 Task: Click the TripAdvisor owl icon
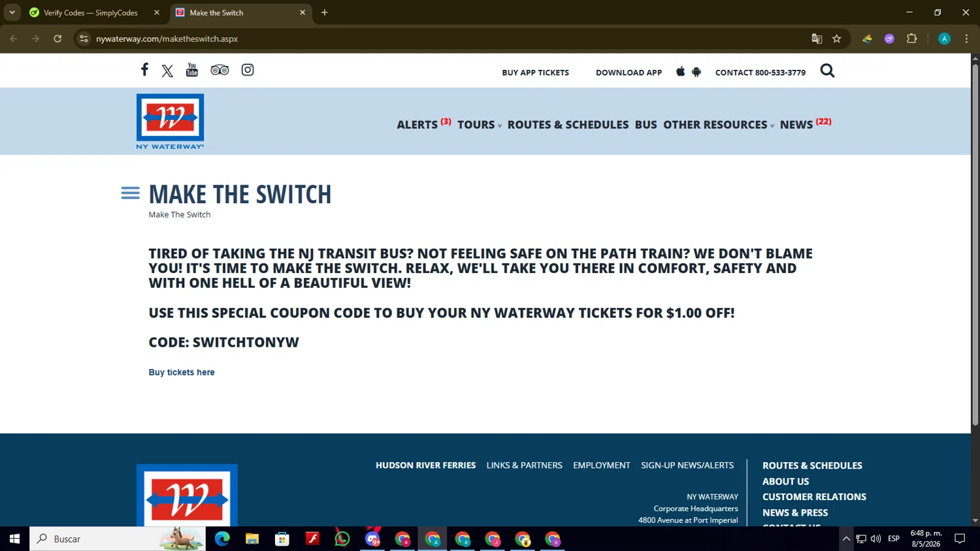220,70
